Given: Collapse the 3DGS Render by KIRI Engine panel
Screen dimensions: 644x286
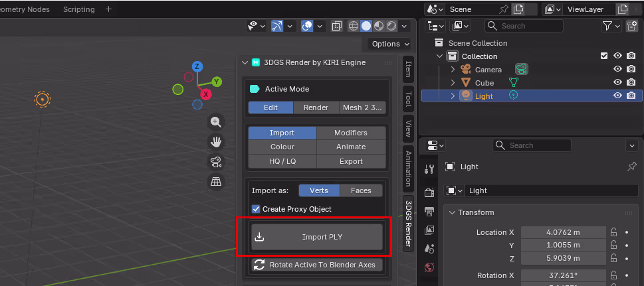Looking at the screenshot, I should click(x=245, y=62).
